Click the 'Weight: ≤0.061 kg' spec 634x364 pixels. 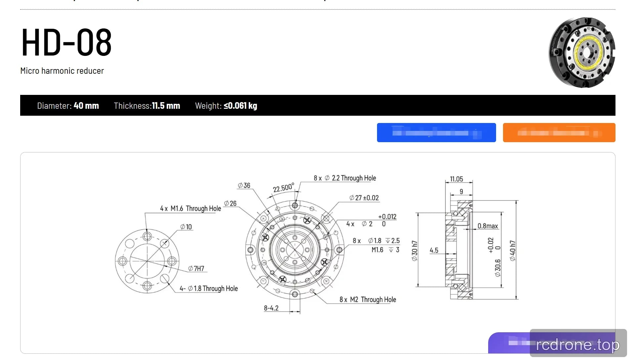[226, 106]
